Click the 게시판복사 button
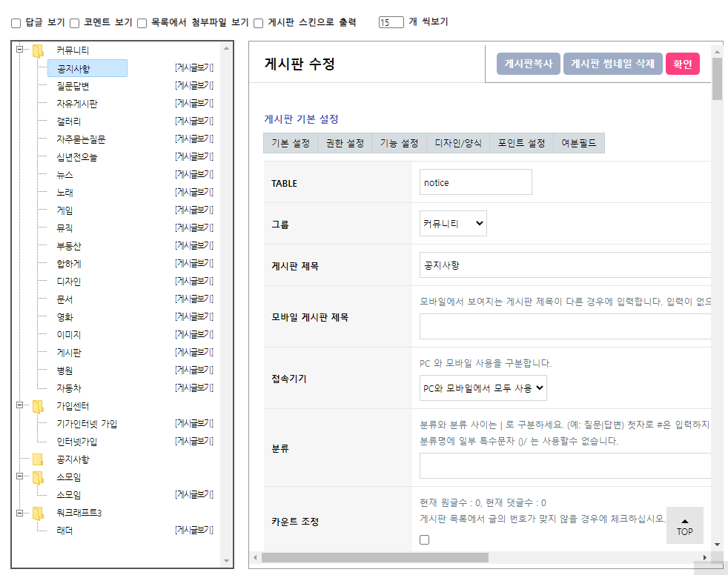 click(x=528, y=64)
